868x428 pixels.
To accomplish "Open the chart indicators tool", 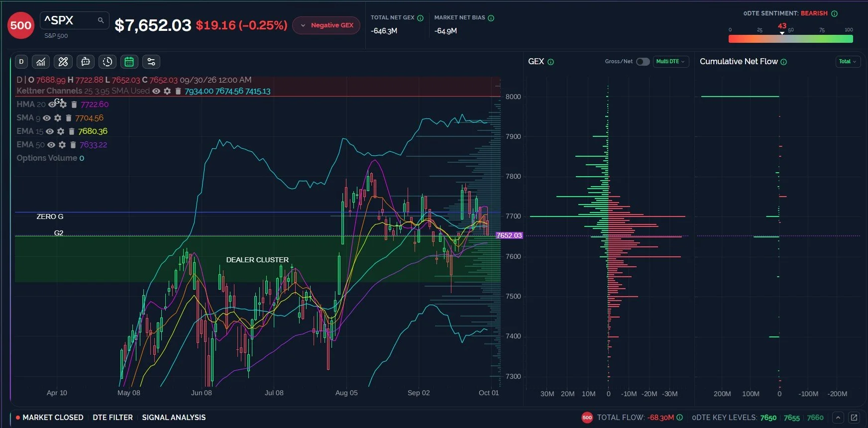I will (x=41, y=62).
